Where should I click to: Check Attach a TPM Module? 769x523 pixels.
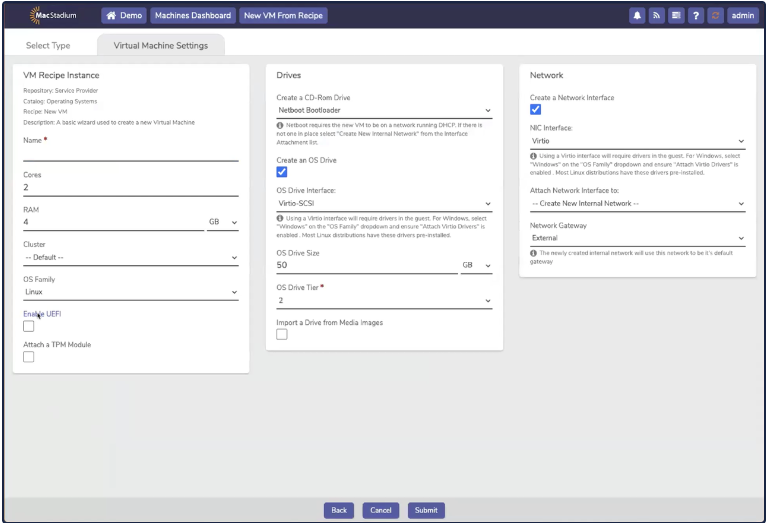pos(29,356)
